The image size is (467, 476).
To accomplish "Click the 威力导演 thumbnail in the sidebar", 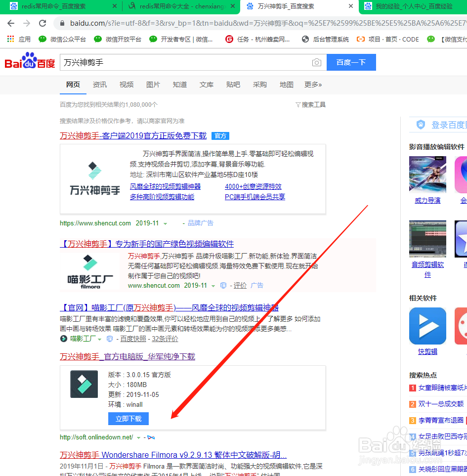I will pos(427,174).
